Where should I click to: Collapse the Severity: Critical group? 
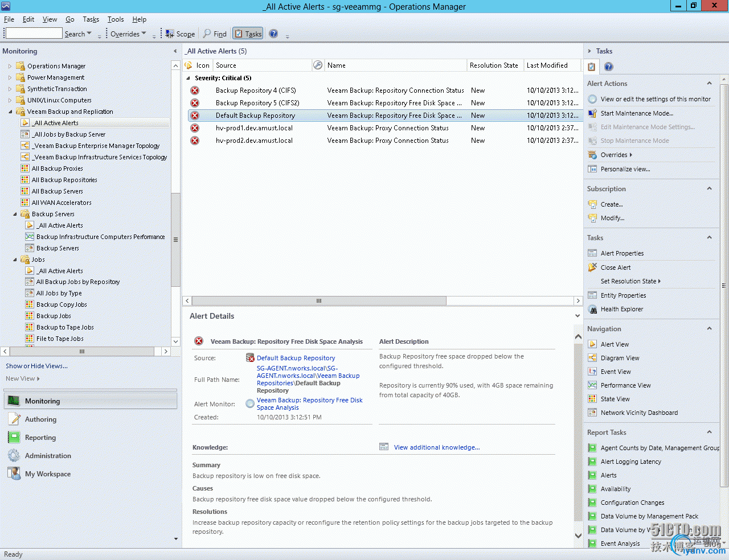click(189, 78)
